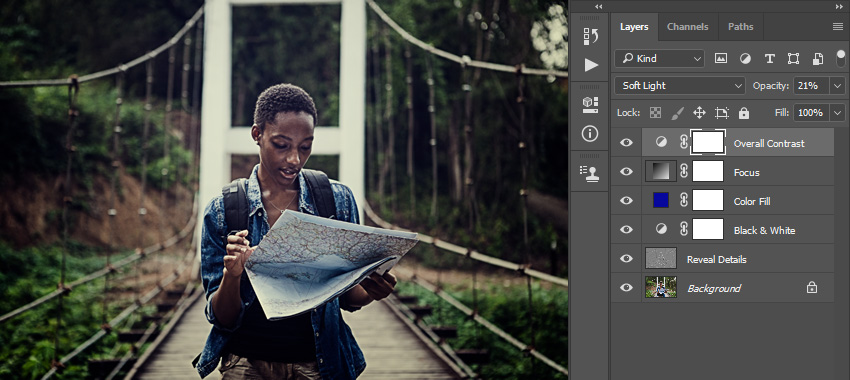Screen dimensions: 850x380
Task: Open the History panel icon
Action: [x=591, y=36]
